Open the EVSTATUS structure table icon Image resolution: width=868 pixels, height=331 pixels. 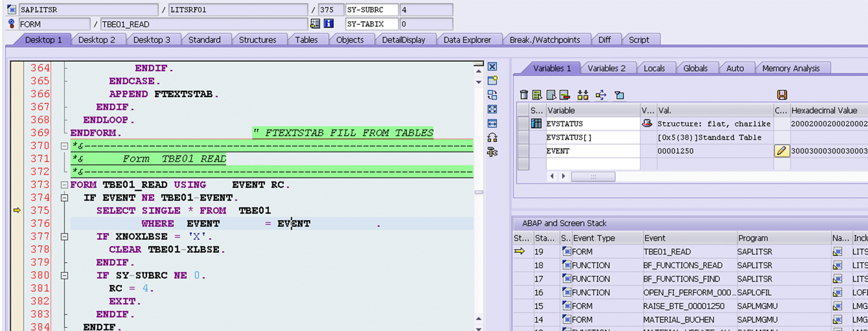point(536,123)
